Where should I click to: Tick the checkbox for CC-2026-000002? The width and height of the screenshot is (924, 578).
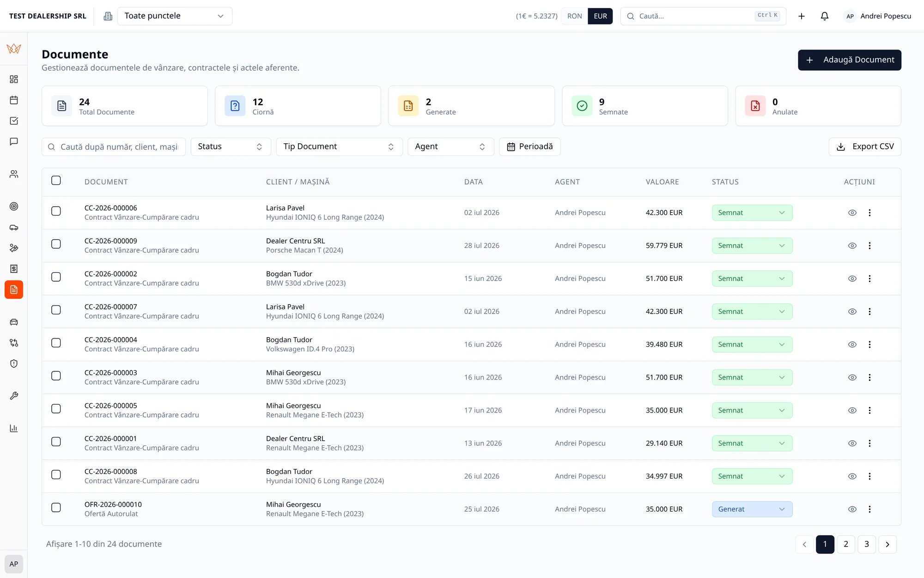56,277
